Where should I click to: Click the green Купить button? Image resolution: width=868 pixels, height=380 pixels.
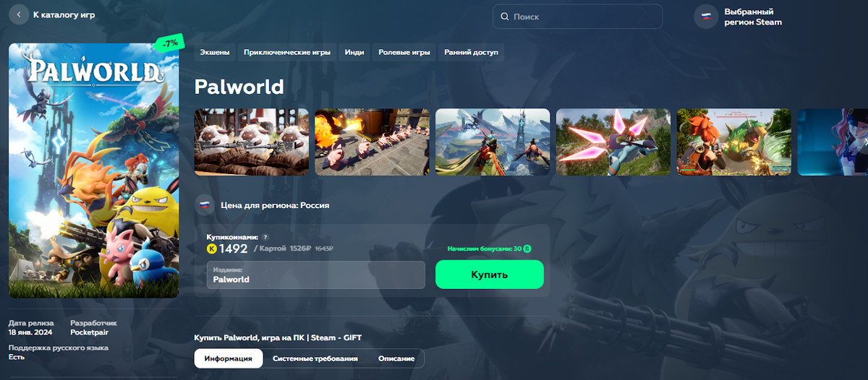(x=489, y=275)
